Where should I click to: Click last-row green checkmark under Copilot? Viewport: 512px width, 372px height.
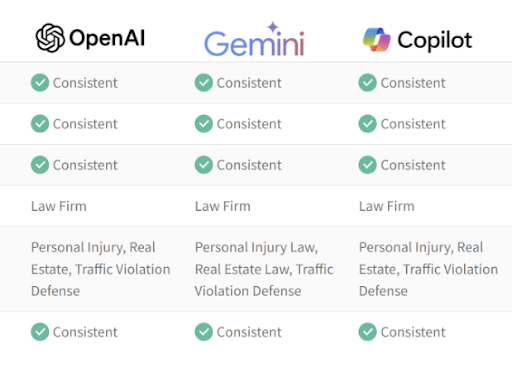[368, 332]
